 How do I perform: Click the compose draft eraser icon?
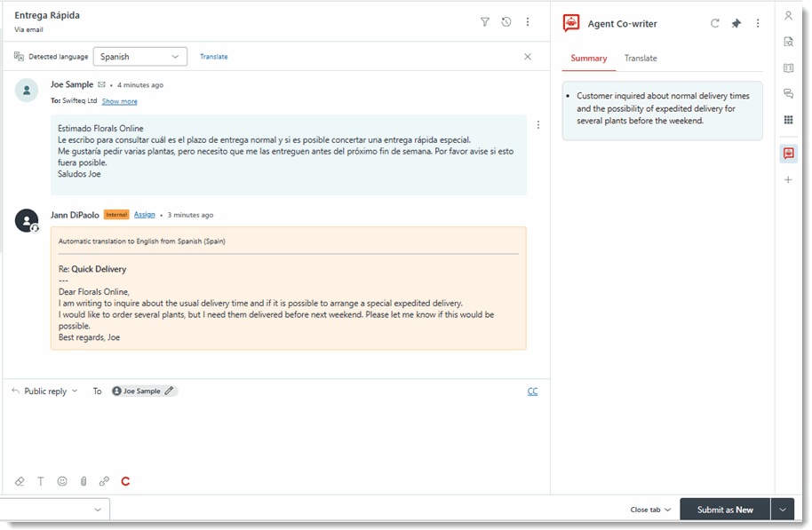20,481
